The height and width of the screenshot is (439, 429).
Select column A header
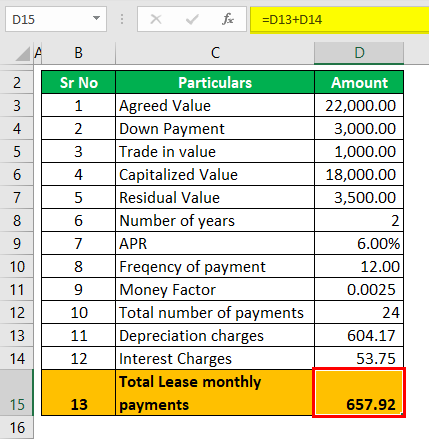(x=38, y=53)
